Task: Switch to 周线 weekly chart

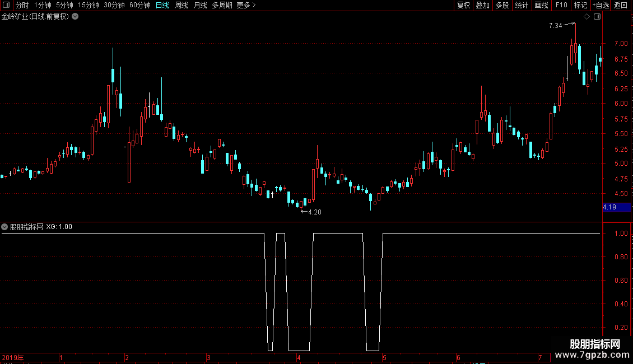Action: pos(181,5)
